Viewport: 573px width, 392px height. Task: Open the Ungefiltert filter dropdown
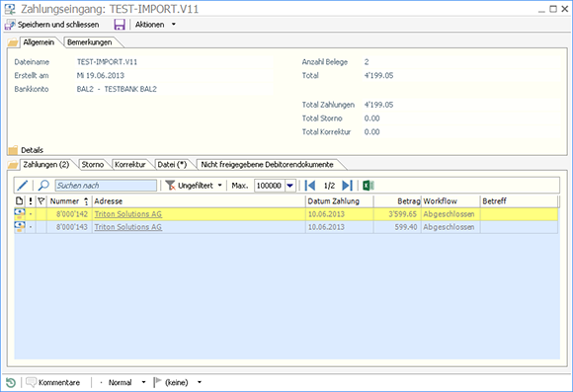coord(194,186)
